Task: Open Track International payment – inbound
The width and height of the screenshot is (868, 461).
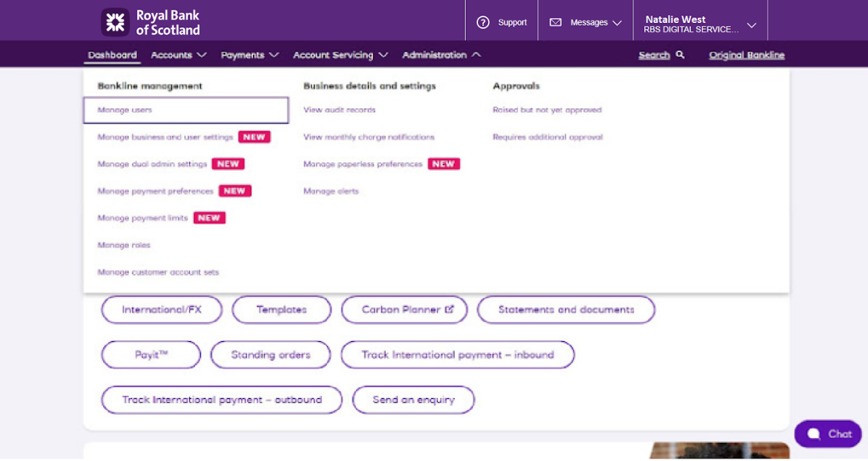Action: coord(457,354)
